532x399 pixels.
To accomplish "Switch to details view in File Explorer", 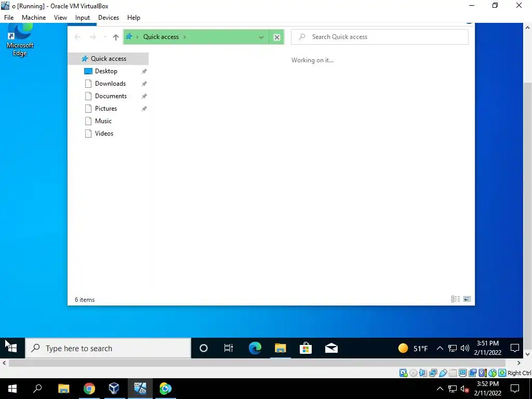I will pos(455,299).
